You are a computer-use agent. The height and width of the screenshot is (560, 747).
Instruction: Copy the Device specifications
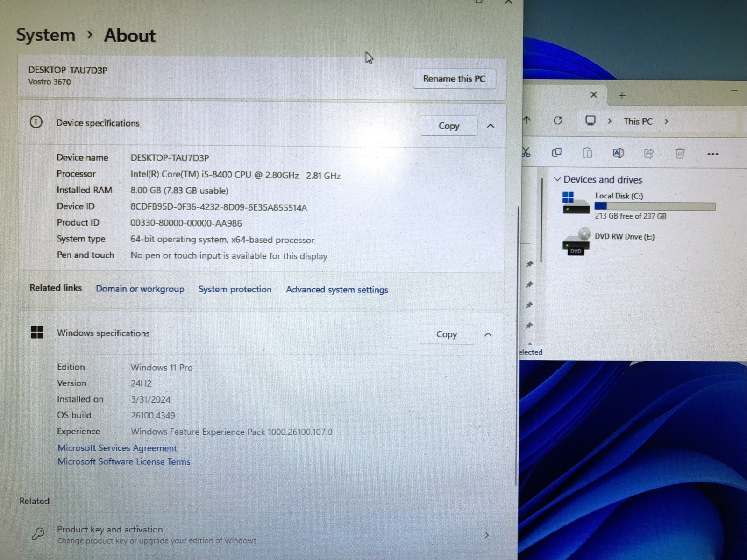(x=448, y=126)
